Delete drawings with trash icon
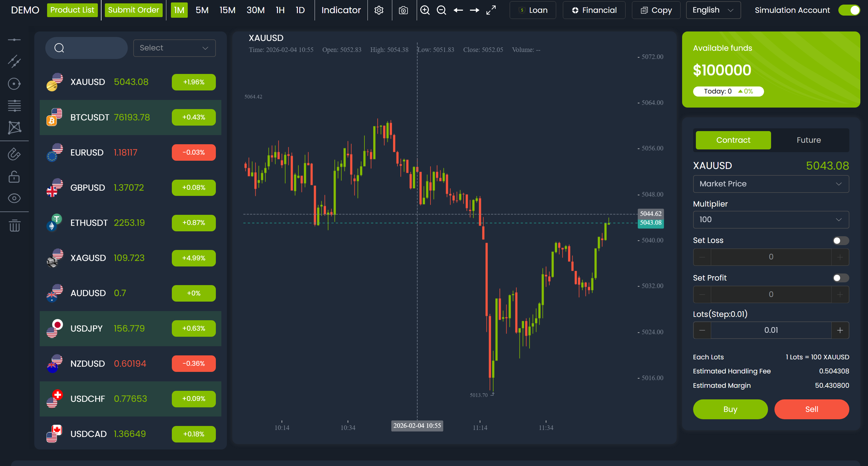The height and width of the screenshot is (466, 868). pyautogui.click(x=14, y=225)
